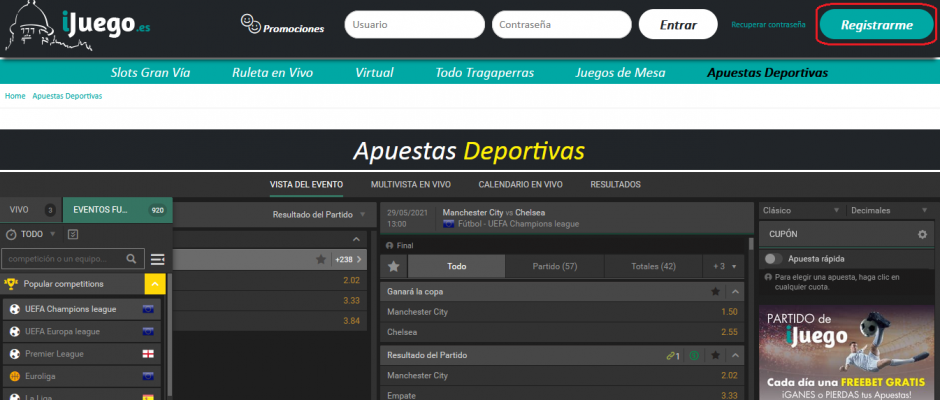Collapse the event list with the chevron above +238
This screenshot has width=940, height=400.
356,239
